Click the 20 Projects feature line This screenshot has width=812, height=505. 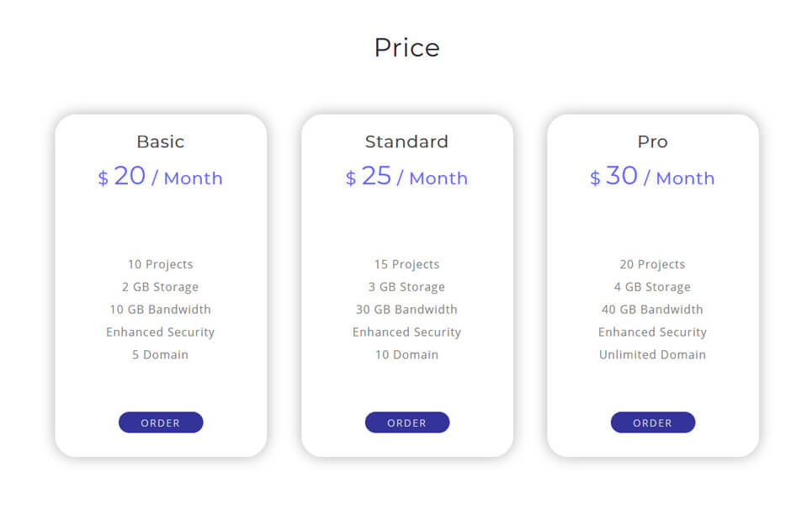click(x=652, y=264)
